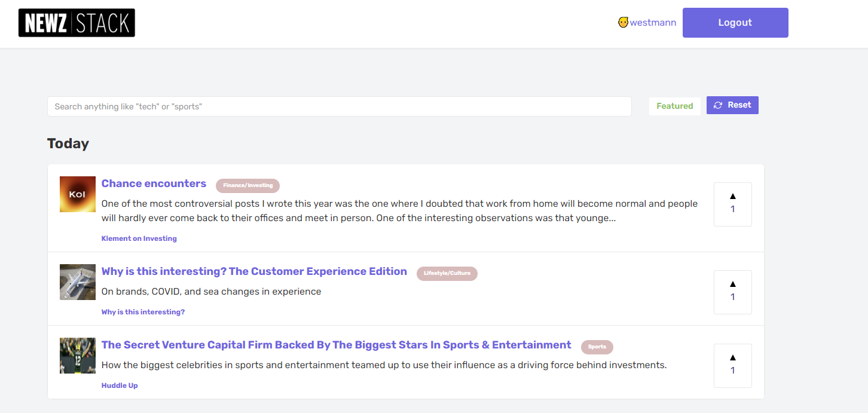Open the airplane thumbnail for Customer Experience post

[78, 282]
